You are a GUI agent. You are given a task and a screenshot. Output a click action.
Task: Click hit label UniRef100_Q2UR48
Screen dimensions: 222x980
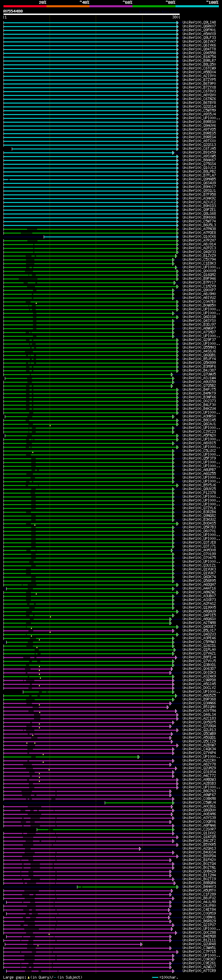(199, 944)
